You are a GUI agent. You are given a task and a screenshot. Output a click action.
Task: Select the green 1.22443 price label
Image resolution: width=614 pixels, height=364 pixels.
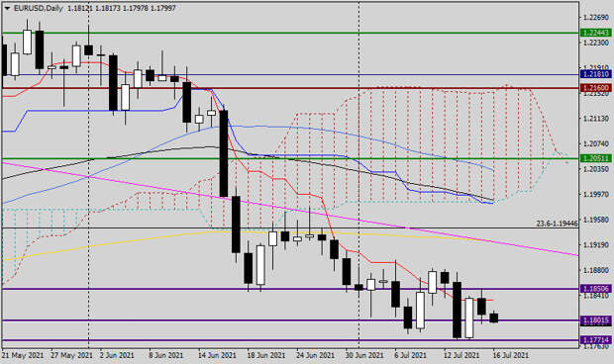[596, 33]
